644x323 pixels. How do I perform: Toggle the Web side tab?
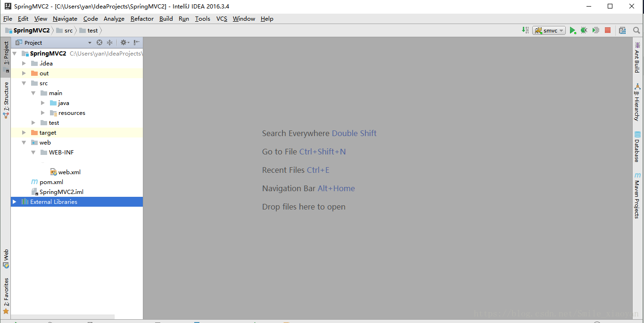click(x=6, y=259)
